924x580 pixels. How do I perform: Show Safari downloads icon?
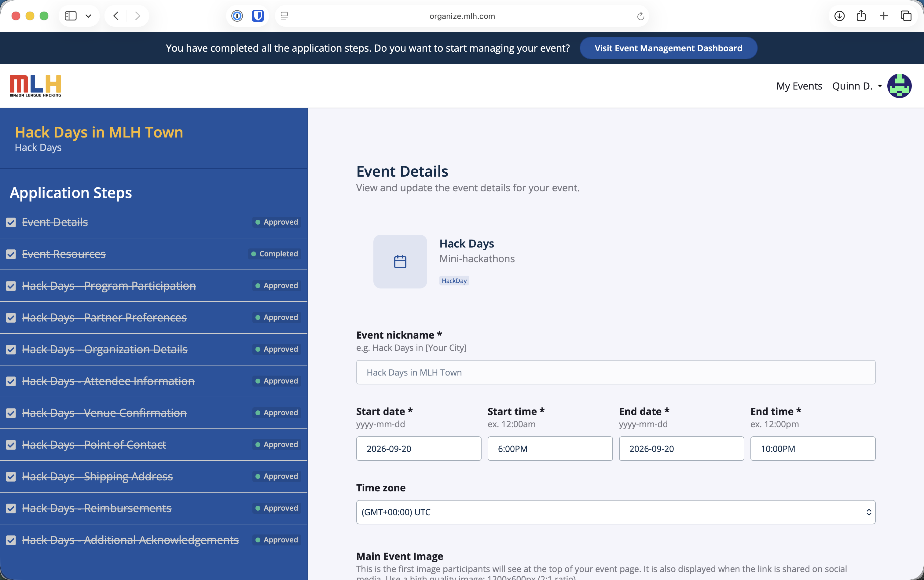click(x=839, y=16)
